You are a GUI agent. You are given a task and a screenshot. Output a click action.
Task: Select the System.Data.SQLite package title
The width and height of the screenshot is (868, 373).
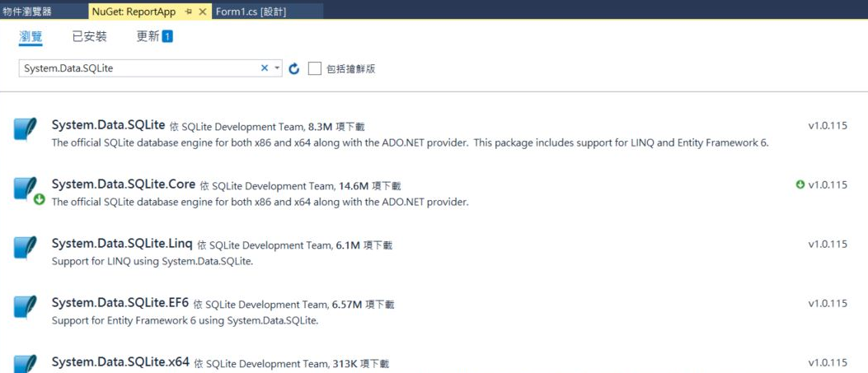[109, 125]
